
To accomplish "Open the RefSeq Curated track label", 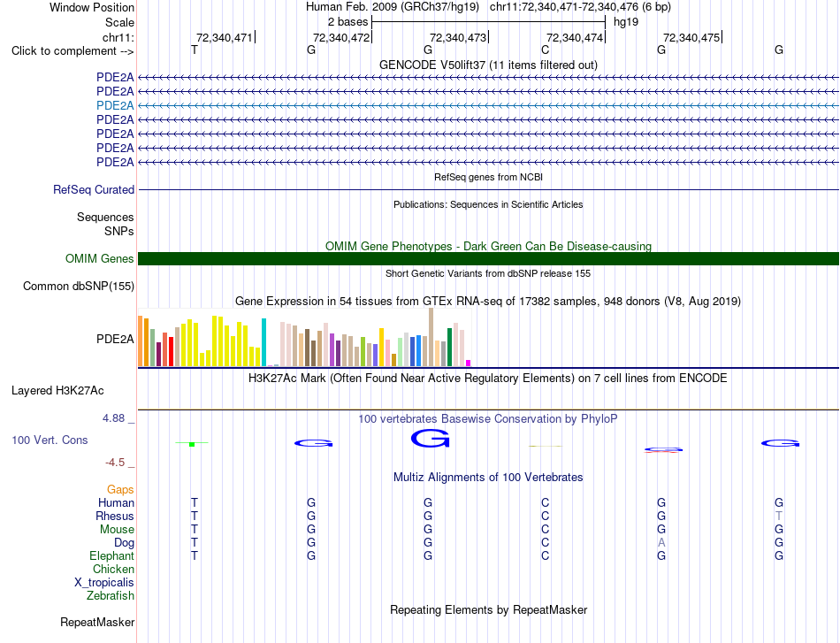I will (x=94, y=189).
